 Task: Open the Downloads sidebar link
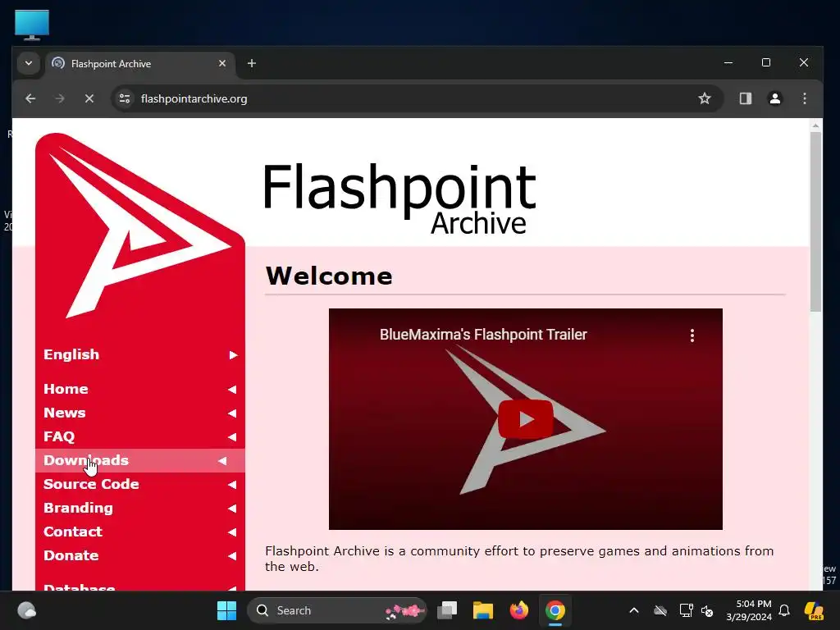(139, 461)
